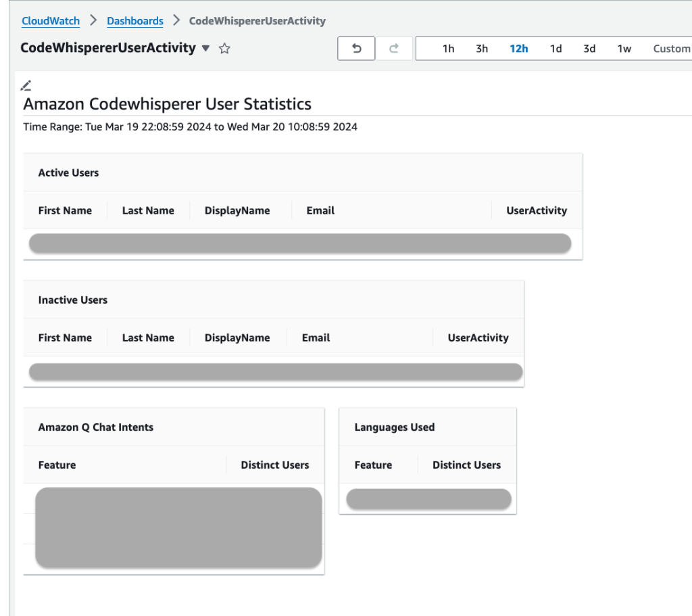The image size is (692, 616).
Task: Select the 1h time range
Action: tap(448, 48)
